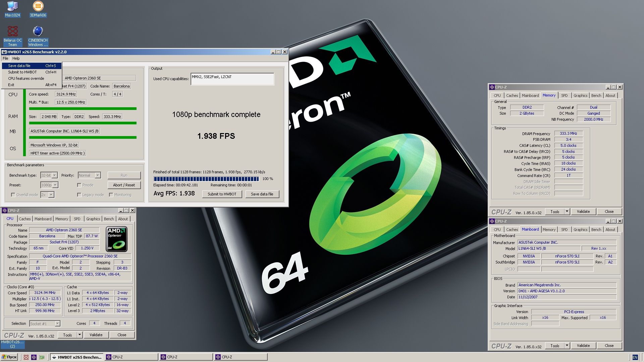Open the Overkill 2x multiplier dropdown
Viewport: 644px width, 362px height.
pos(51,195)
